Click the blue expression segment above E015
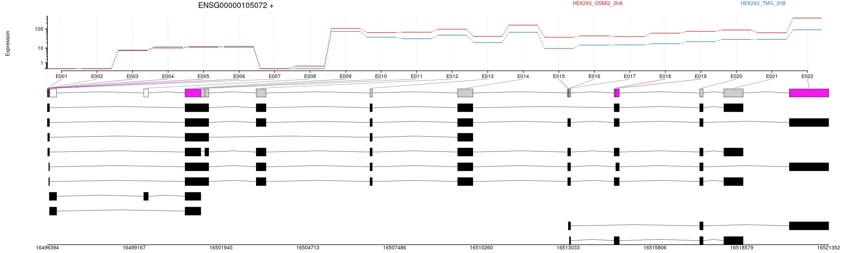 (x=559, y=48)
